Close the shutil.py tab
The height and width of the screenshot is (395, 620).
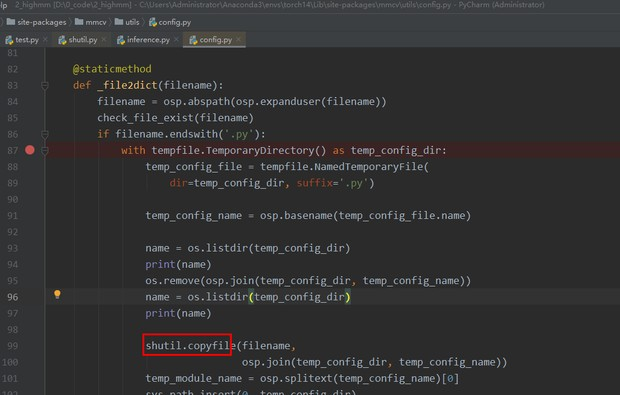[104, 40]
